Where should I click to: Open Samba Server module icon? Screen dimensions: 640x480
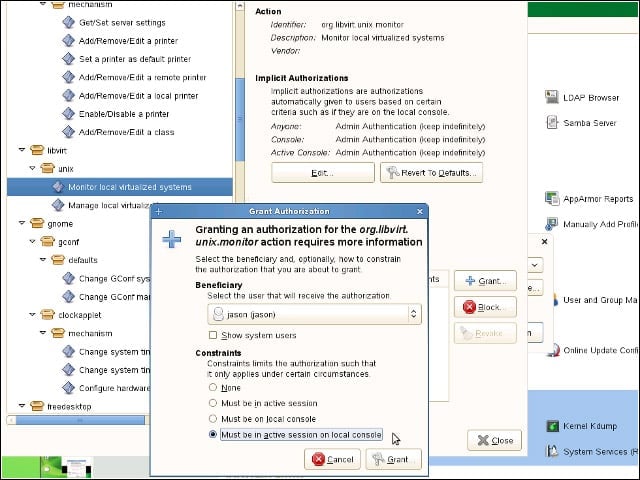(x=552, y=122)
